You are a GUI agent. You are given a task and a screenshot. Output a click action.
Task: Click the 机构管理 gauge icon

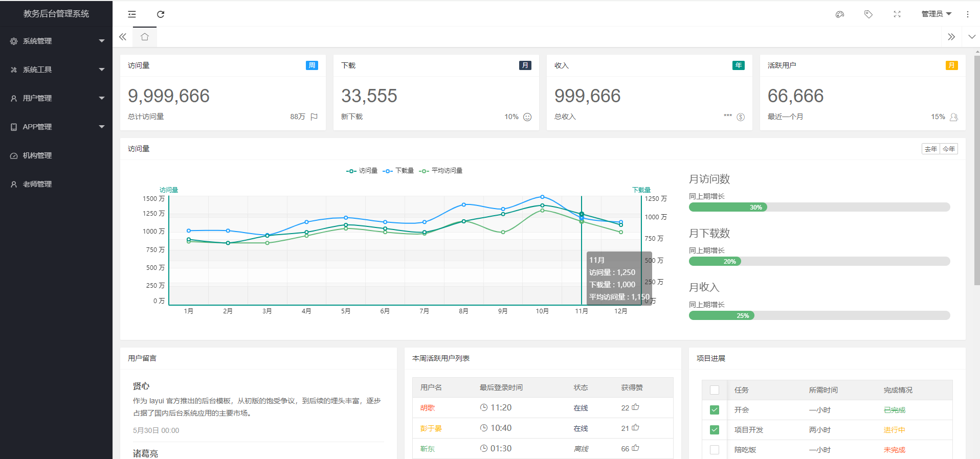[x=14, y=156]
